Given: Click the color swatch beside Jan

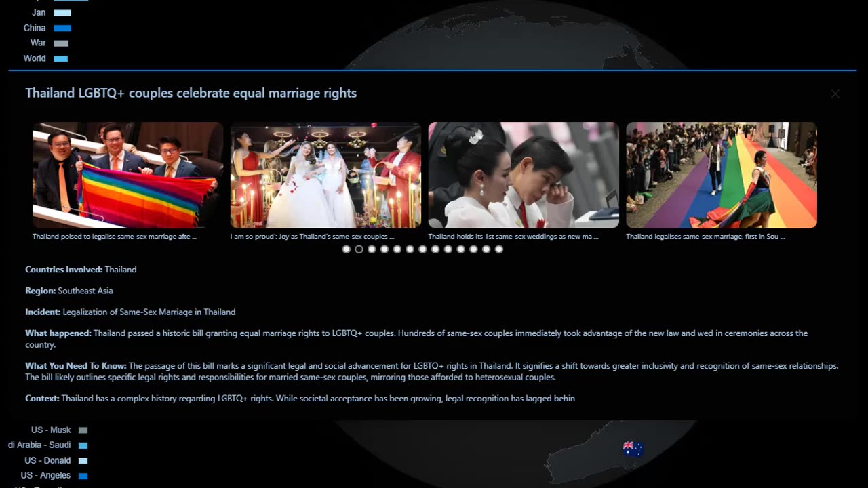Looking at the screenshot, I should (62, 13).
